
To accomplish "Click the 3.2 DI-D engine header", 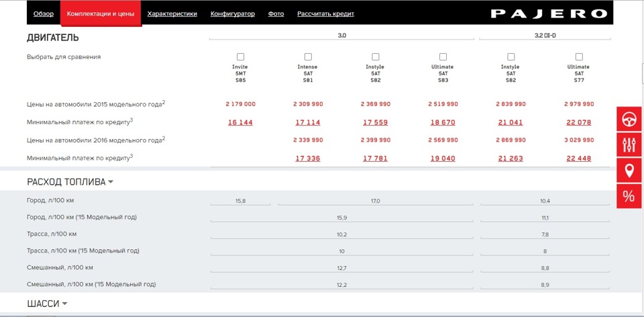I will [545, 36].
